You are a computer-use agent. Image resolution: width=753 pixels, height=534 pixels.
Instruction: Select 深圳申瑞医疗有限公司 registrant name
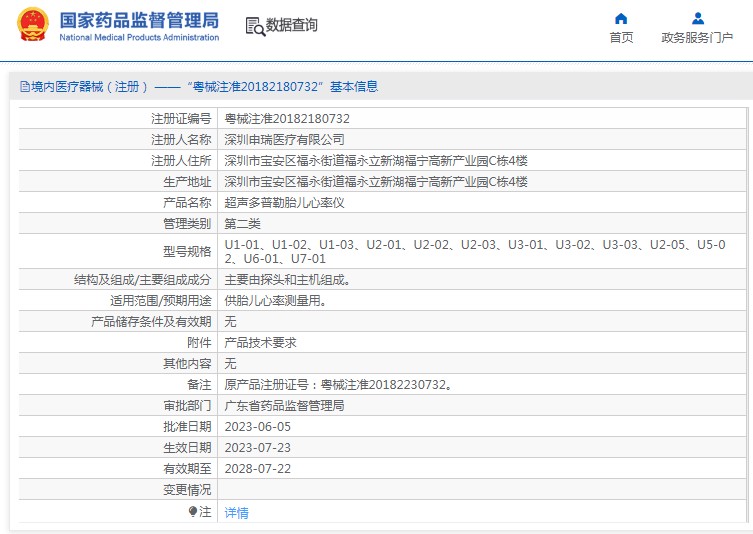tap(284, 140)
